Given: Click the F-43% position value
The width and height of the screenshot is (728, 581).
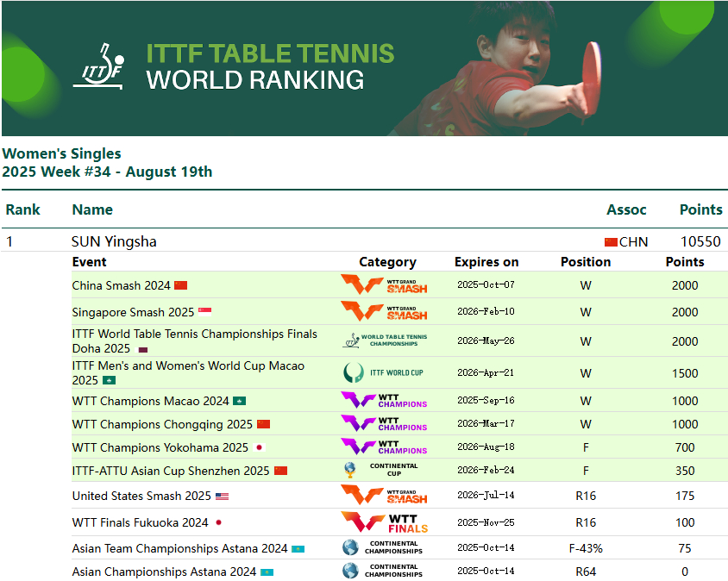Looking at the screenshot, I should [x=586, y=548].
